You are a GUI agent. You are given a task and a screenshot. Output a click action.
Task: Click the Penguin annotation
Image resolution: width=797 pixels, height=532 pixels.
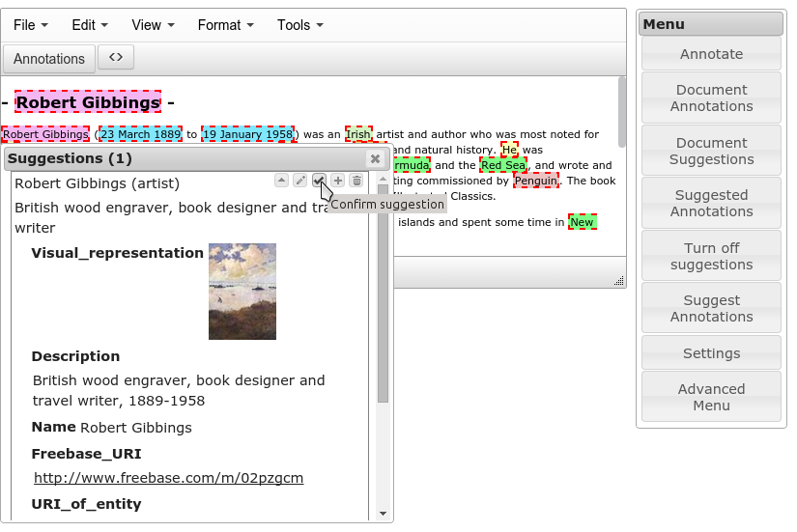point(536,181)
